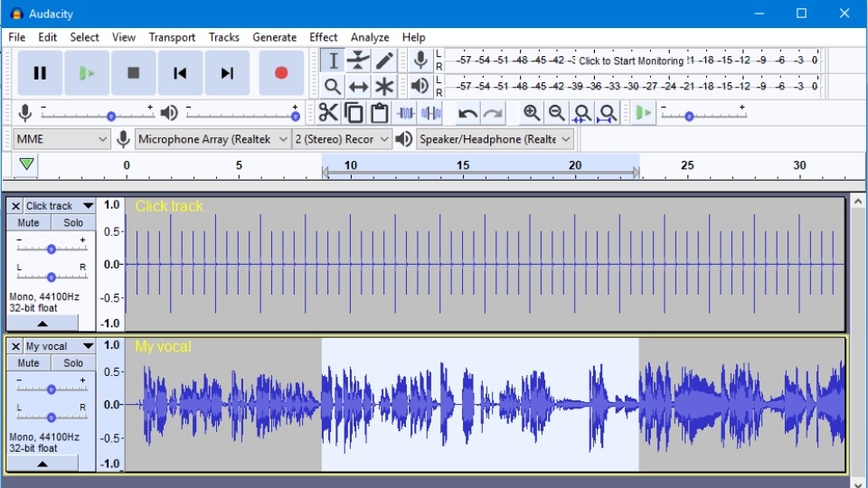Viewport: 868px width, 488px height.
Task: Open the recording meter microphone icon
Action: 420,61
